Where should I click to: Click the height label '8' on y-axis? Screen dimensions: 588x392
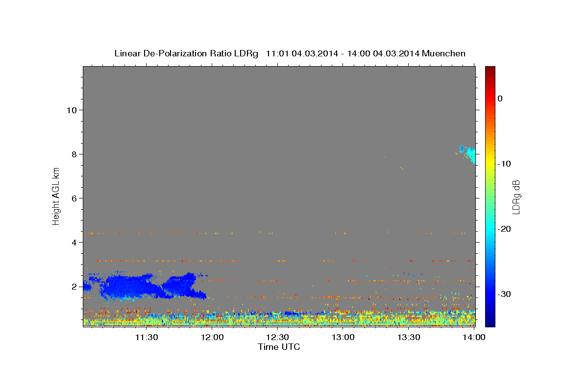(x=75, y=154)
